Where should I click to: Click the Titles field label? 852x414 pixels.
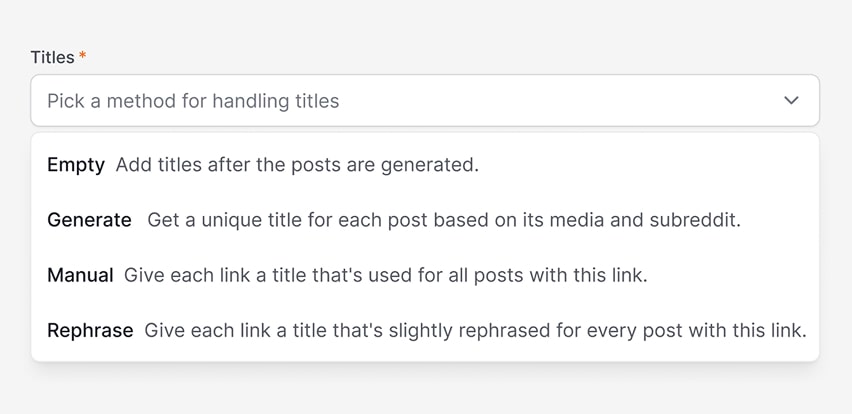pyautogui.click(x=52, y=57)
